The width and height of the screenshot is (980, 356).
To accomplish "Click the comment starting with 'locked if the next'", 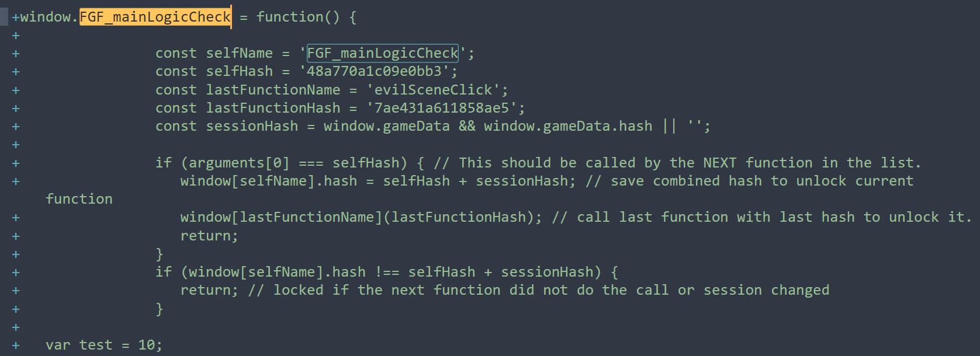I will pos(551,290).
